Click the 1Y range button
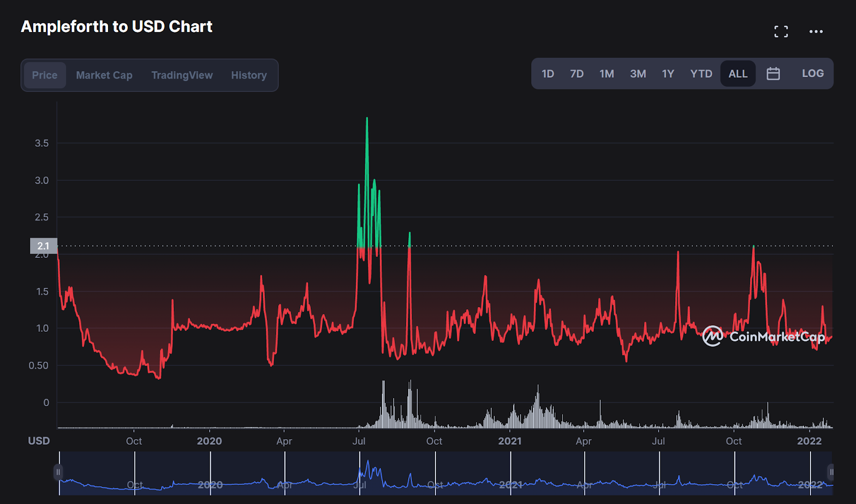856x504 pixels. (x=668, y=73)
